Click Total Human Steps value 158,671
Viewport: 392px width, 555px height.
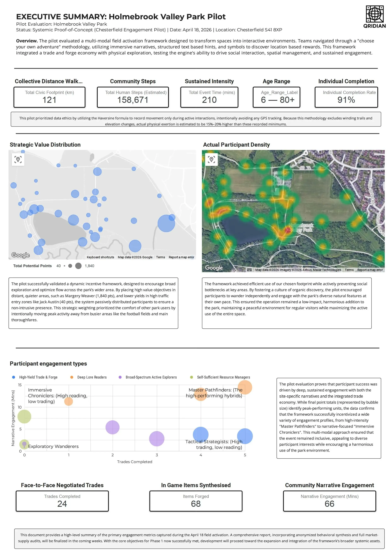133,100
